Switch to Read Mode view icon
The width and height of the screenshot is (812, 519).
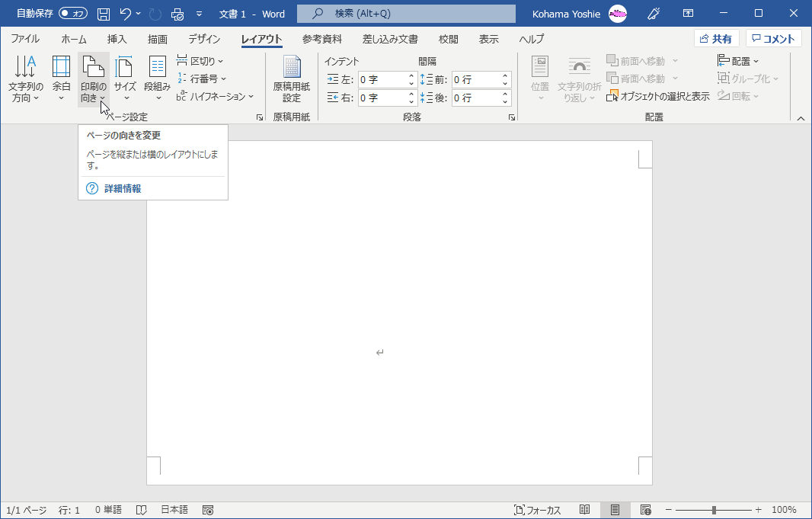(x=585, y=510)
